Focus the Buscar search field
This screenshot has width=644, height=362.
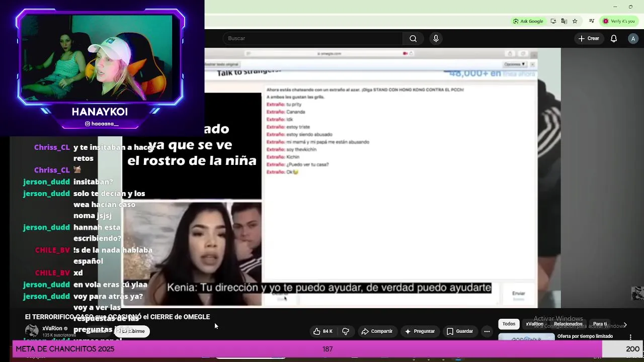(313, 39)
